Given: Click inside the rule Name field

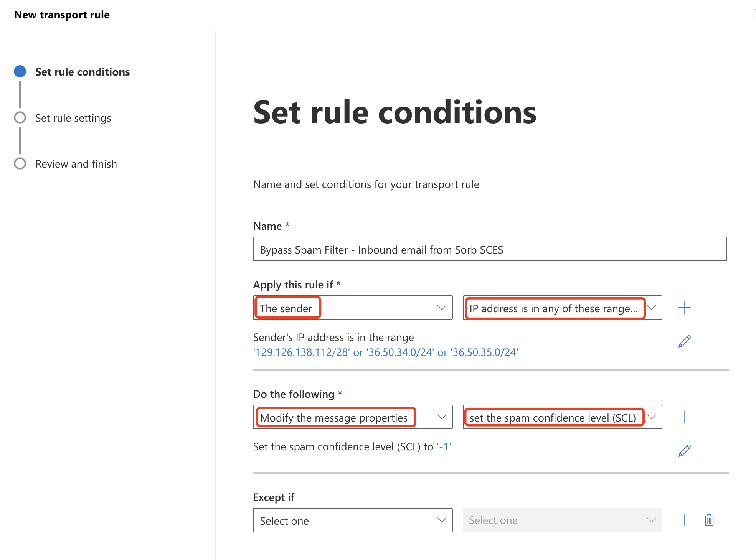Looking at the screenshot, I should (490, 249).
